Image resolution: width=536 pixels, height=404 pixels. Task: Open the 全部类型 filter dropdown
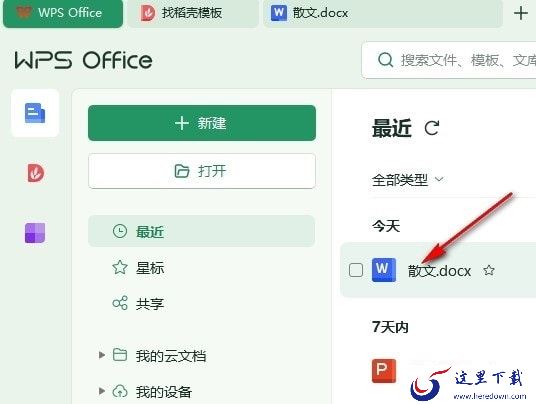point(408,180)
